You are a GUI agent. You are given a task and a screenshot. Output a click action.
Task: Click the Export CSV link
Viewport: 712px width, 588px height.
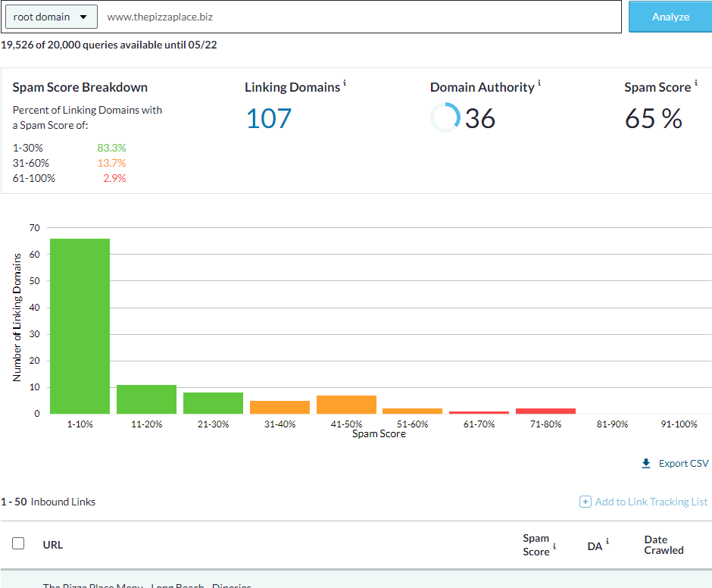(x=683, y=463)
